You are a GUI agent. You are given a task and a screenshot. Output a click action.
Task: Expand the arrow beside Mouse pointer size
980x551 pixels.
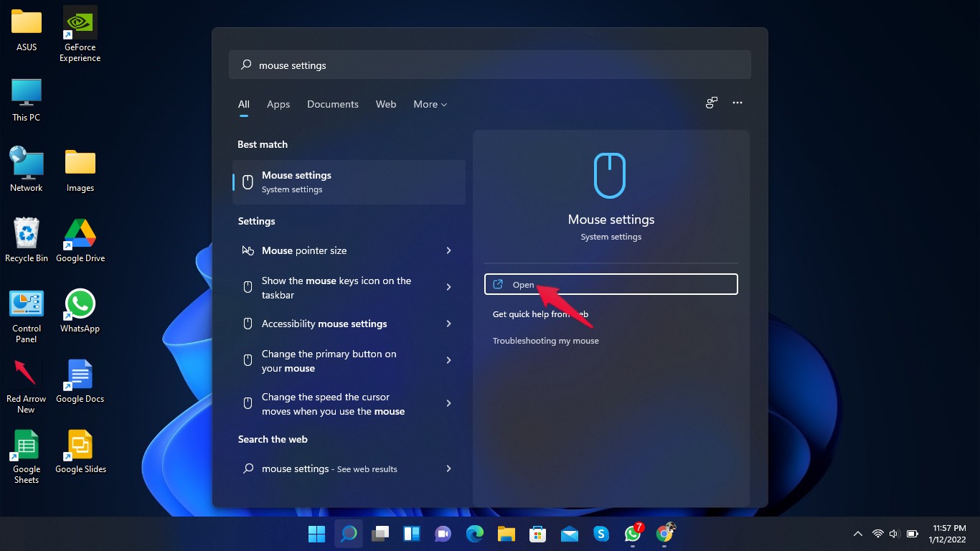pos(448,250)
